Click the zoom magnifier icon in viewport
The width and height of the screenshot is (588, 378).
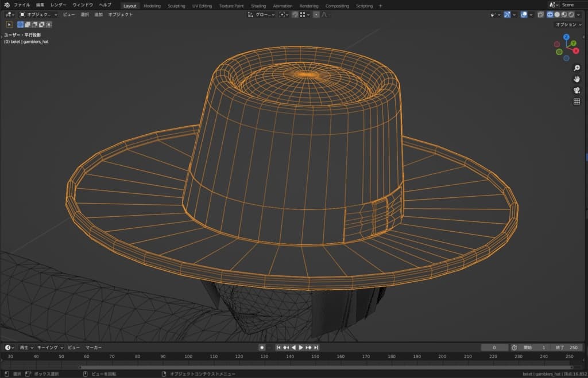tap(577, 68)
